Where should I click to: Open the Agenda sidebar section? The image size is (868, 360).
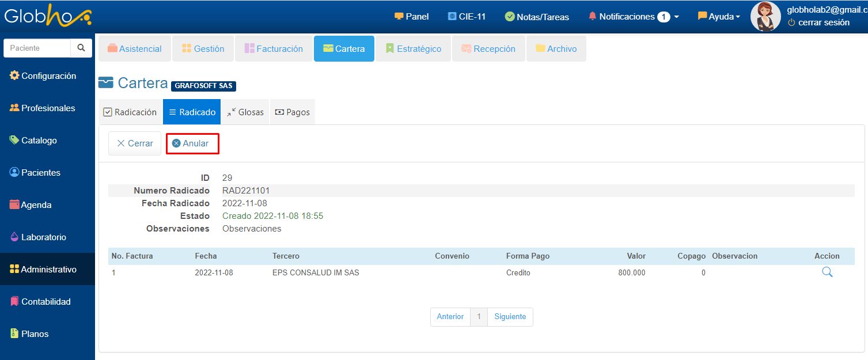[x=36, y=205]
